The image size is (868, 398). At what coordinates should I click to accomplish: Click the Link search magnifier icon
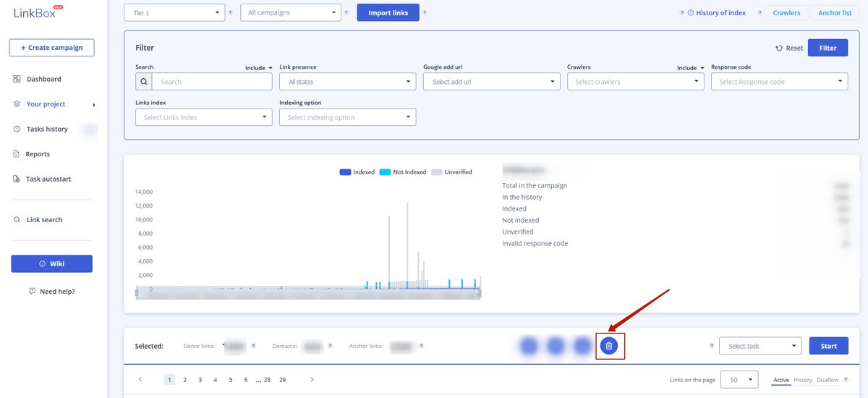pyautogui.click(x=17, y=219)
